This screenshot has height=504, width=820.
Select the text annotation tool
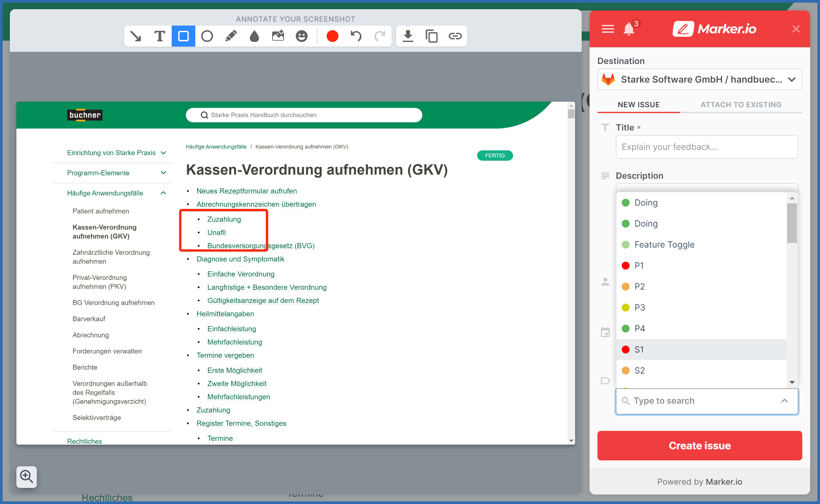click(160, 36)
